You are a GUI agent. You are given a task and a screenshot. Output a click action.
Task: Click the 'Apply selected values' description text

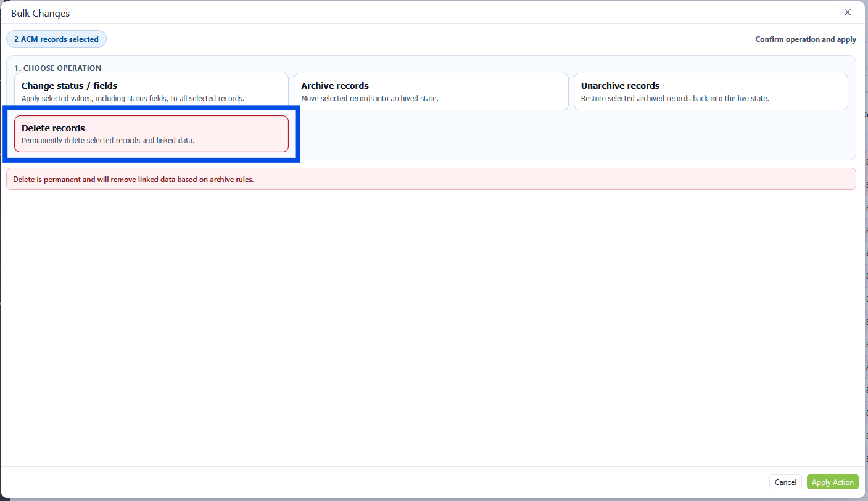pyautogui.click(x=133, y=99)
